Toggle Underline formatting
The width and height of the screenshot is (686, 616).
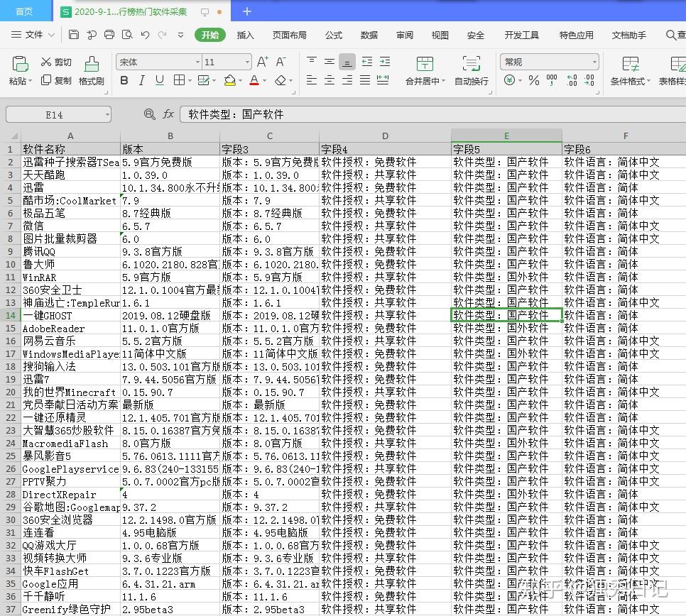[160, 80]
